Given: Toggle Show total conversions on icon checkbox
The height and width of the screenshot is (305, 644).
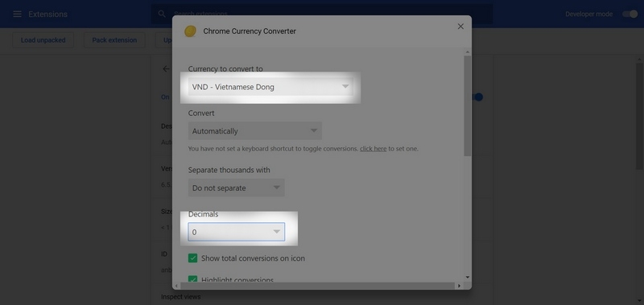Looking at the screenshot, I should click(192, 258).
